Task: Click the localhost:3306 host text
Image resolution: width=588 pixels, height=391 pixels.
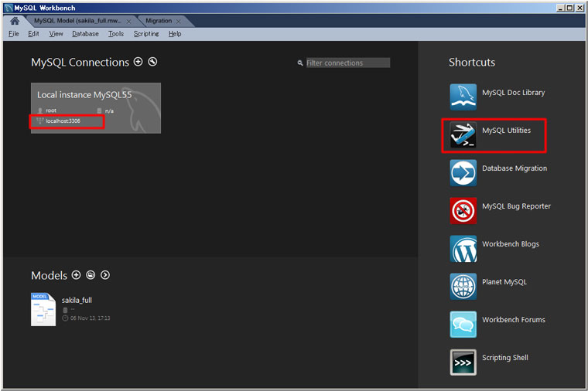Action: click(63, 121)
